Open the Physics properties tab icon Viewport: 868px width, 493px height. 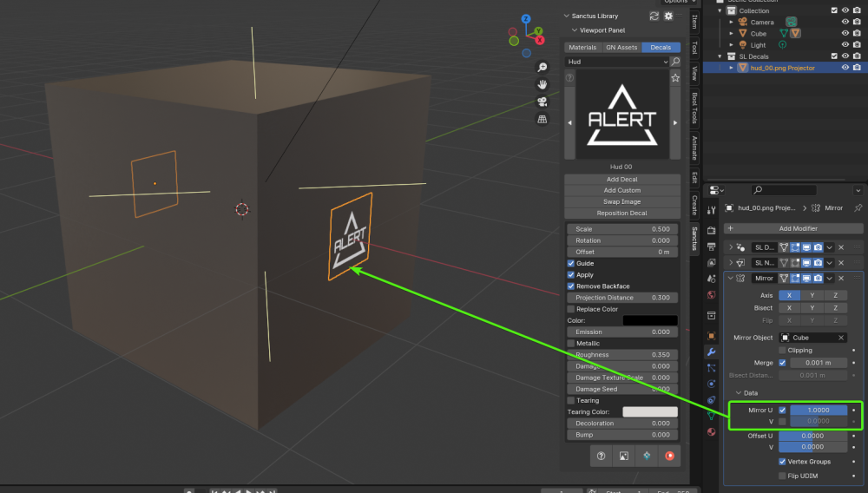[712, 384]
